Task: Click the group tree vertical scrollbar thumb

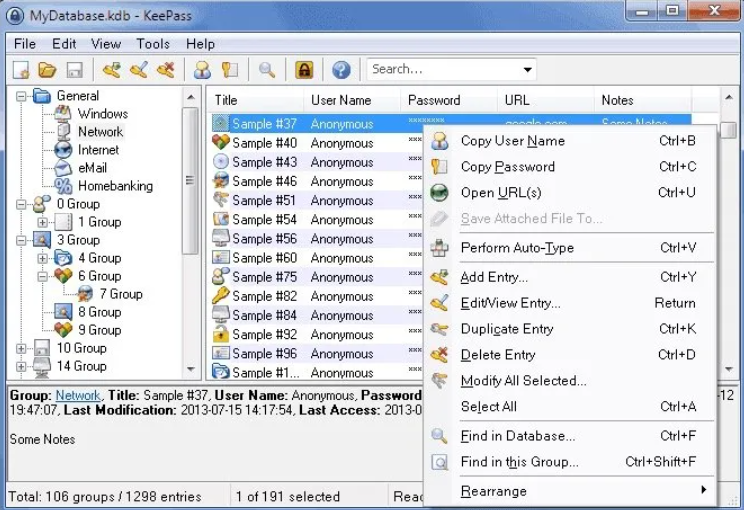Action: click(190, 180)
